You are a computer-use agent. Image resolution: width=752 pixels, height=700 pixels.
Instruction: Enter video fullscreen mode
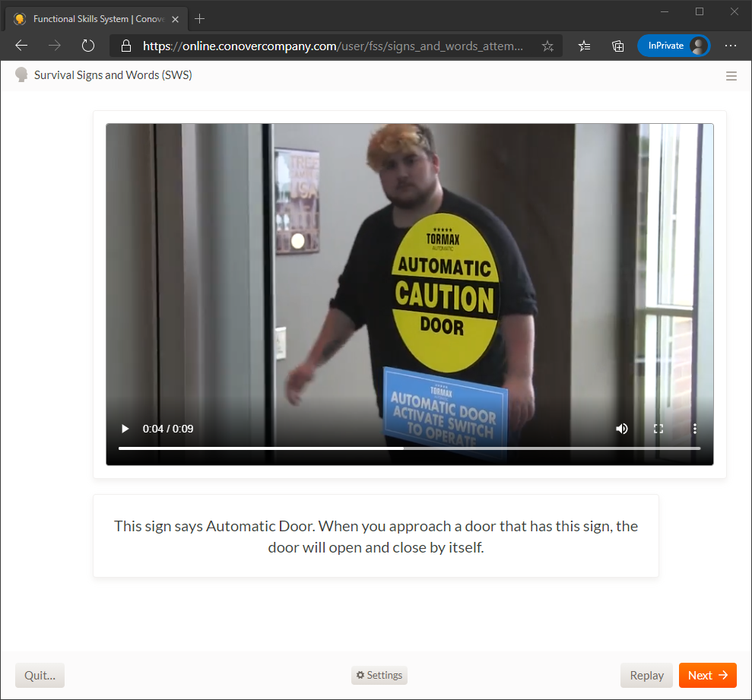coord(658,429)
